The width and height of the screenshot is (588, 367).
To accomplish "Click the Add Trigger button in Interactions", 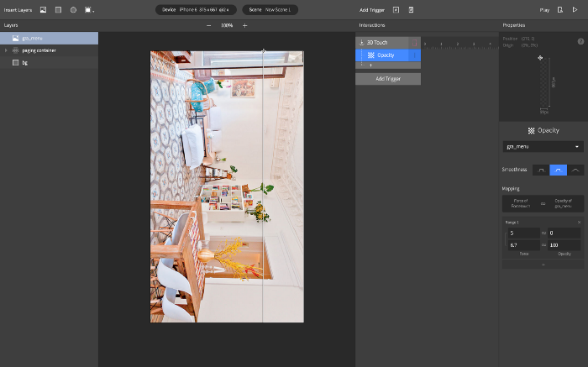I will 388,79.
